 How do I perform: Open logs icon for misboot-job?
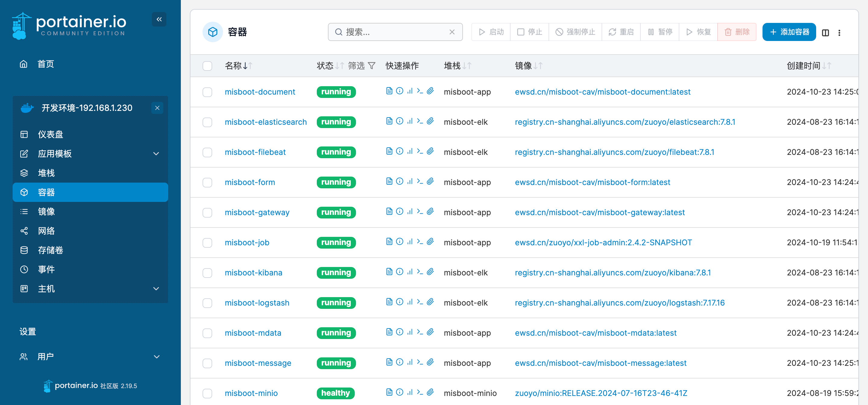(x=389, y=242)
